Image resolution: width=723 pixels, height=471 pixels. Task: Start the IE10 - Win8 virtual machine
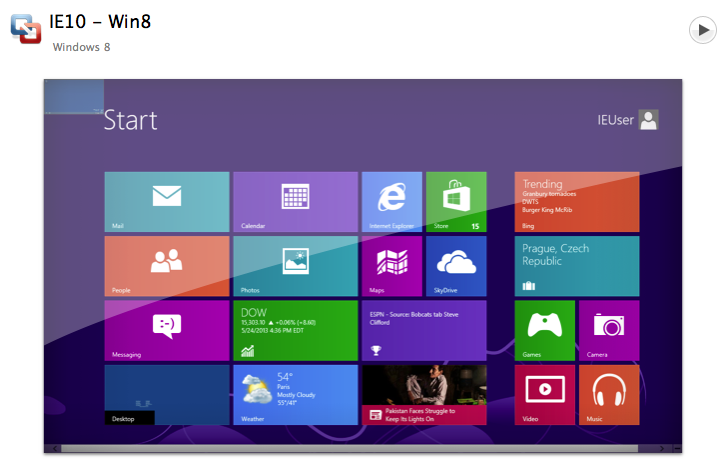tap(702, 30)
